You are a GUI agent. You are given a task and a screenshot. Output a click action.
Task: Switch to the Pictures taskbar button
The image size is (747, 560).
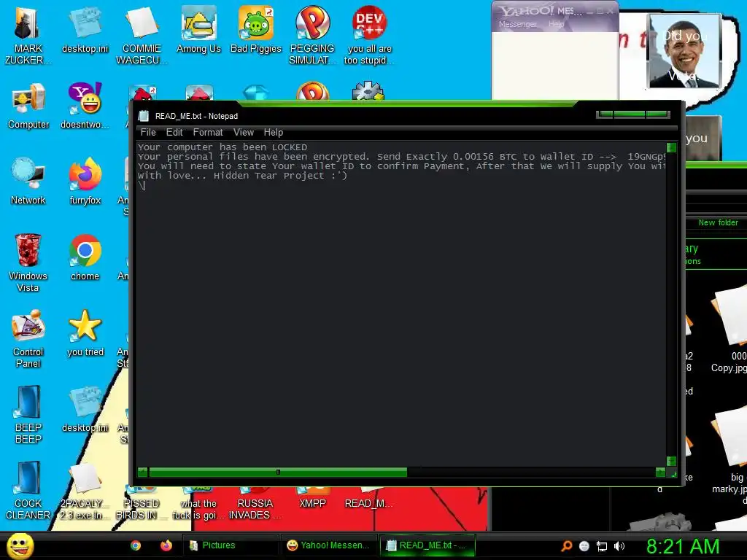click(231, 545)
